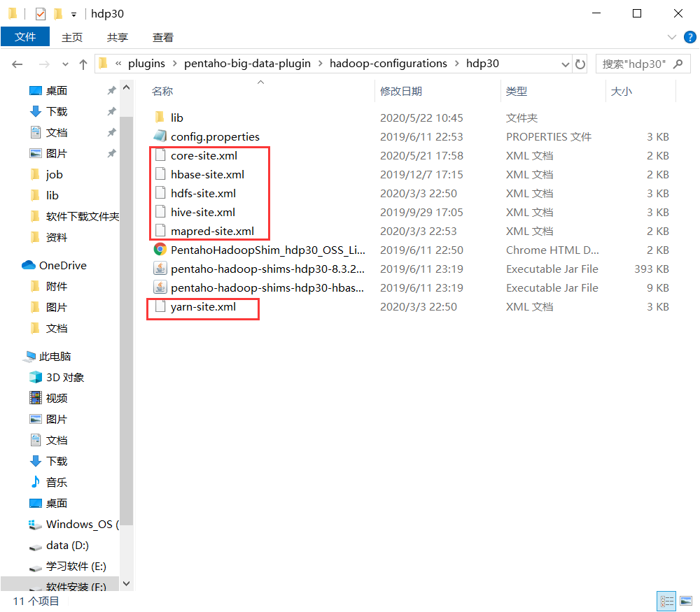
Task: Open hadoop-configurations from the breadcrumb path
Action: 389,63
